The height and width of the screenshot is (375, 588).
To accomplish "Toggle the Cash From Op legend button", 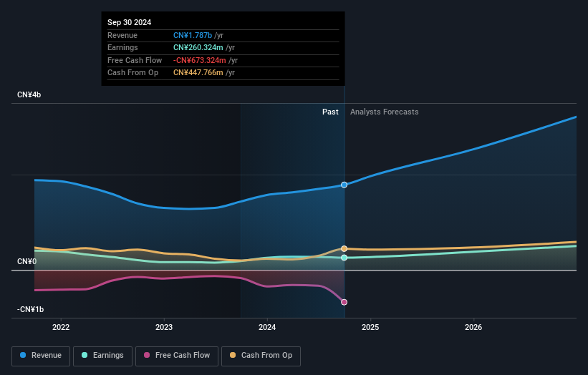I will pos(261,356).
